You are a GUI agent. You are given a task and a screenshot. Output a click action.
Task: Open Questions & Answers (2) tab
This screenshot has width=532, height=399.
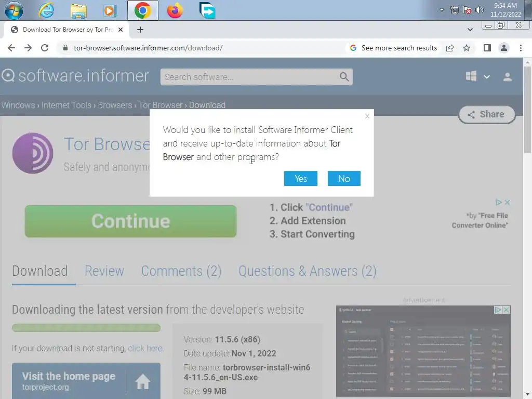(308, 271)
